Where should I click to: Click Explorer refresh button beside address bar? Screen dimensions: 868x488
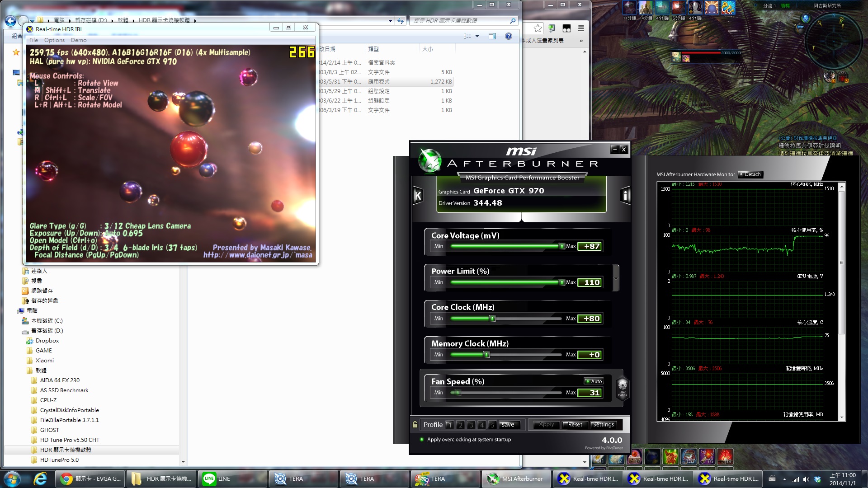401,21
